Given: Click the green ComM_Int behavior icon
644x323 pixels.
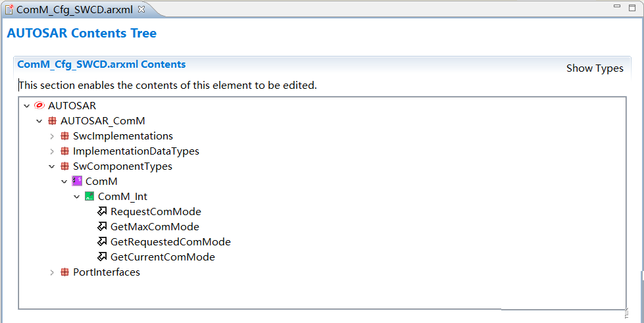Looking at the screenshot, I should point(89,196).
